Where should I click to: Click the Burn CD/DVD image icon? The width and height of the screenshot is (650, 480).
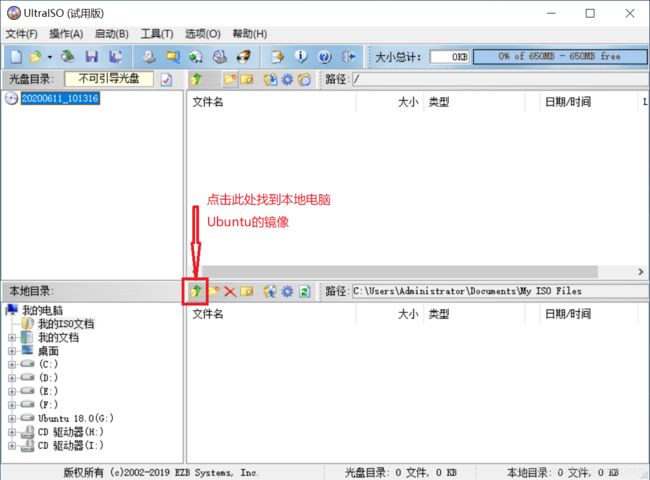244,56
